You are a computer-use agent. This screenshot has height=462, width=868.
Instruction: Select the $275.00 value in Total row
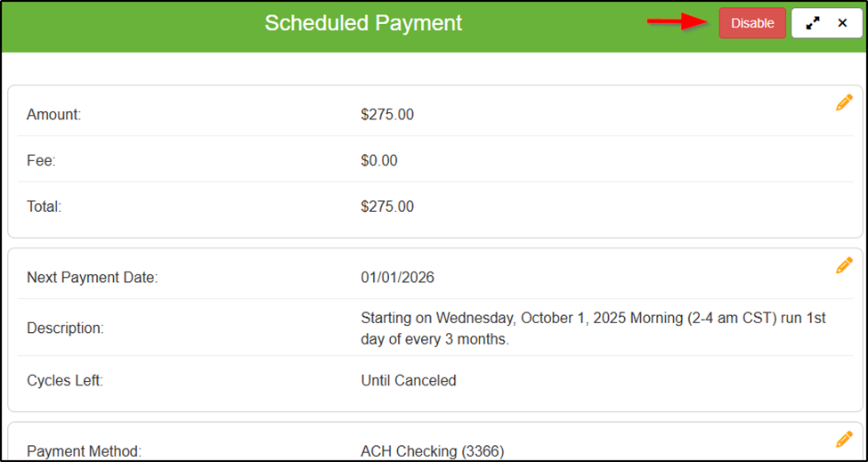click(x=387, y=207)
